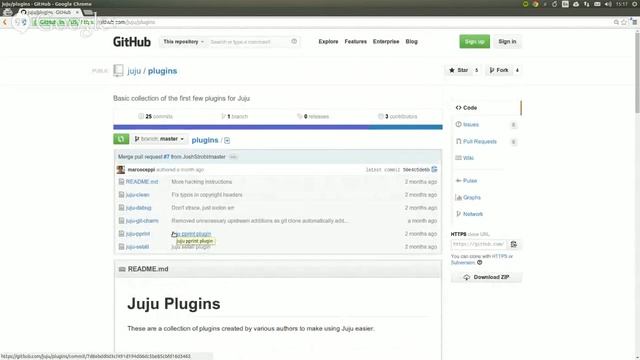The image size is (640, 360).
Task: Open Explore in the top navigation
Action: click(328, 42)
